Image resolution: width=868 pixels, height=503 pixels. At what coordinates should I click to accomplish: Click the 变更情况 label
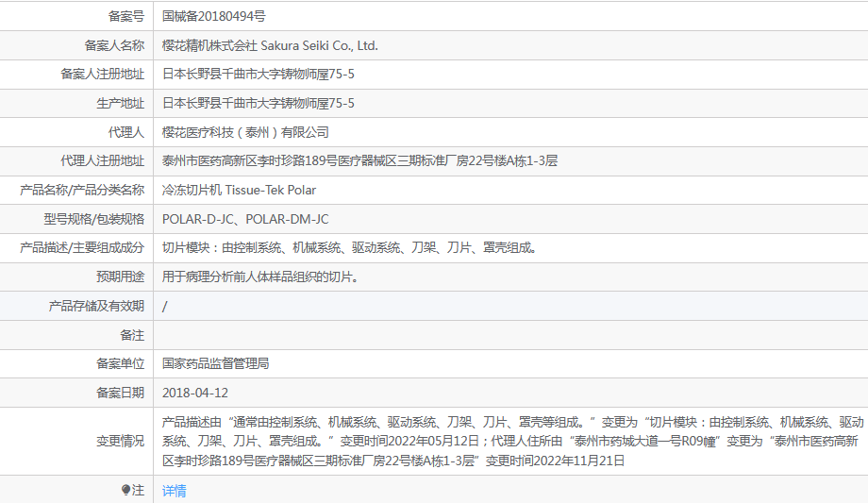click(x=120, y=442)
